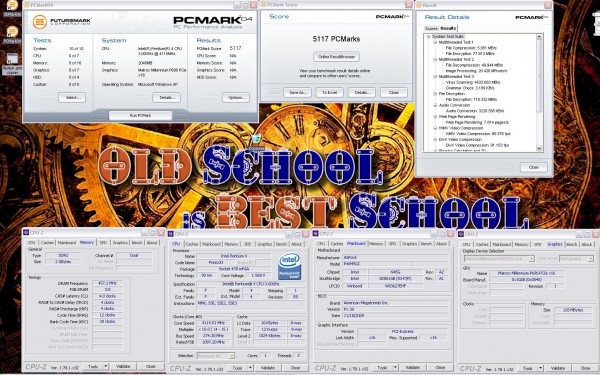Click the Intel Pentium 4 logo badge
Image resolution: width=600 pixels, height=375 pixels.
(x=290, y=266)
